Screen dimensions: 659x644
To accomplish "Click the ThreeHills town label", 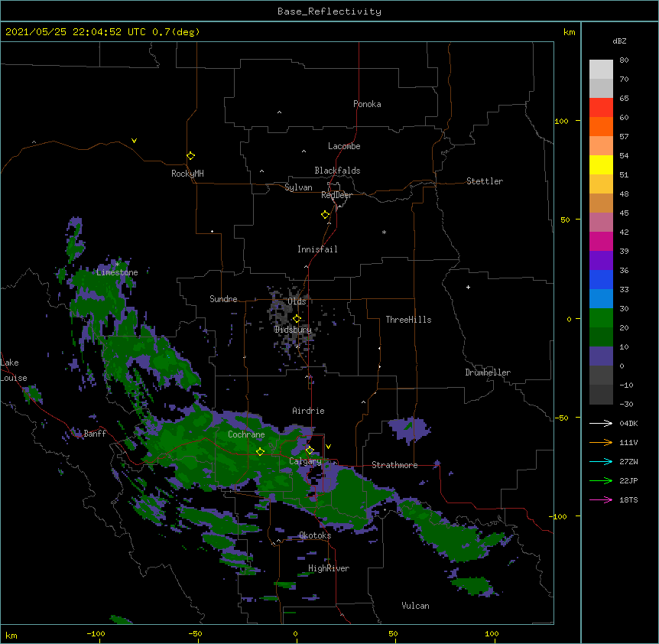I will pos(408,320).
